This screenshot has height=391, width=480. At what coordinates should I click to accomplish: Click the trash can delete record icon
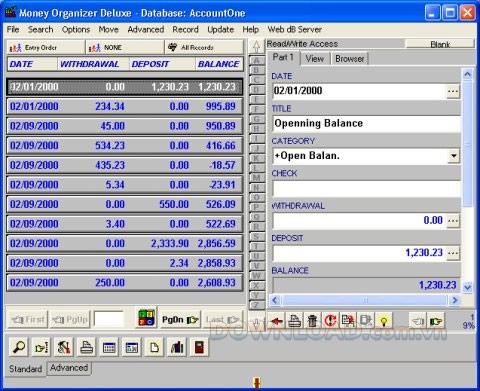click(312, 321)
